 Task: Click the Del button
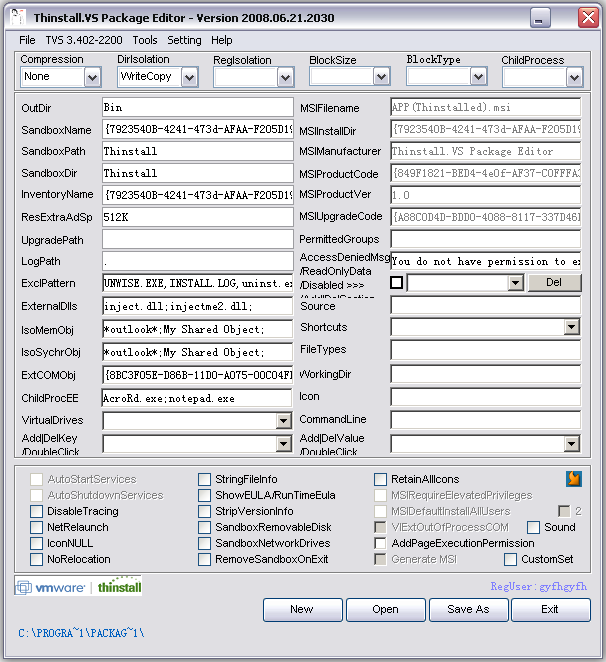point(554,282)
